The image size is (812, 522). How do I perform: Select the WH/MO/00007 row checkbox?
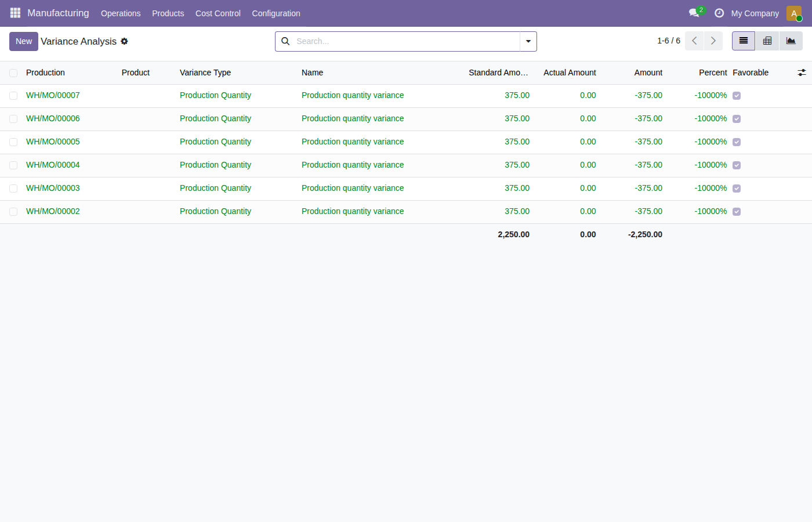[x=13, y=96]
